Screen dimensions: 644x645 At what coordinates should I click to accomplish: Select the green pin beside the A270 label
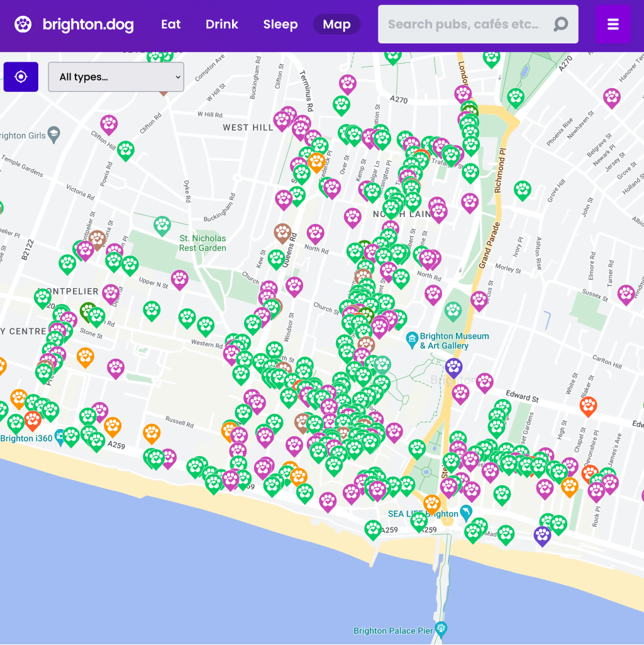click(341, 105)
